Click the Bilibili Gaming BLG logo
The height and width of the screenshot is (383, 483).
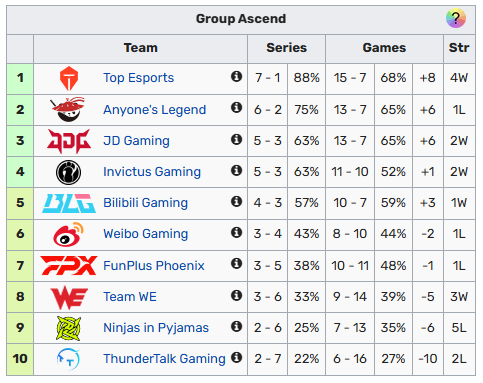[69, 203]
